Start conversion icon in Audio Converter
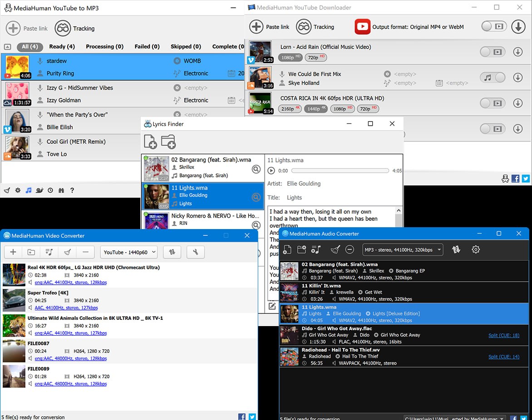 click(456, 250)
